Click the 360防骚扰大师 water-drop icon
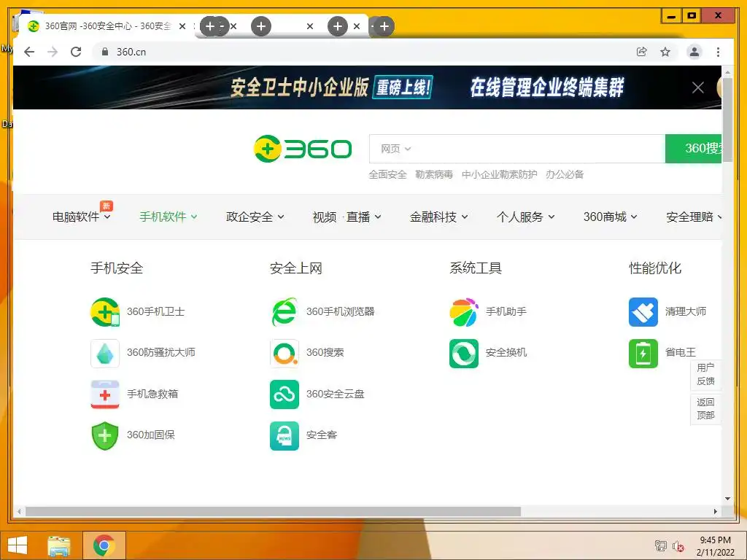747x560 pixels. (x=105, y=353)
